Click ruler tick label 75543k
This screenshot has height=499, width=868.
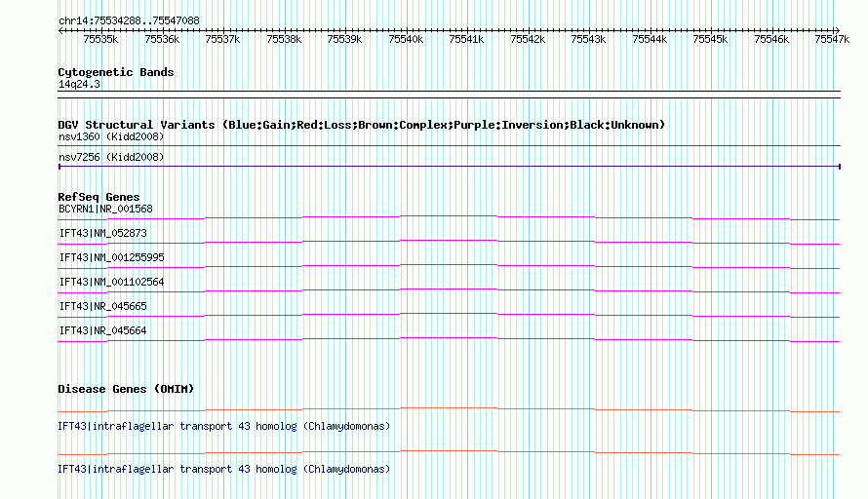(x=588, y=39)
